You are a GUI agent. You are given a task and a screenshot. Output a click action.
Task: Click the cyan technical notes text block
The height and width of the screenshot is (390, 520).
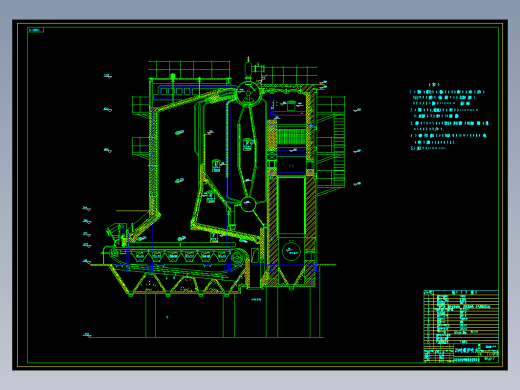(x=449, y=117)
